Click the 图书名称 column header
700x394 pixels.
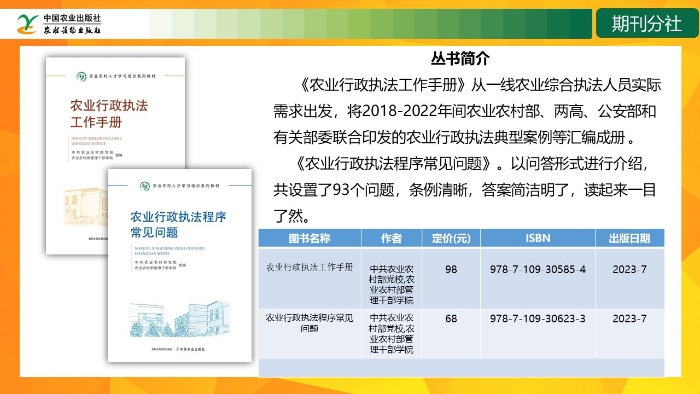pos(309,238)
